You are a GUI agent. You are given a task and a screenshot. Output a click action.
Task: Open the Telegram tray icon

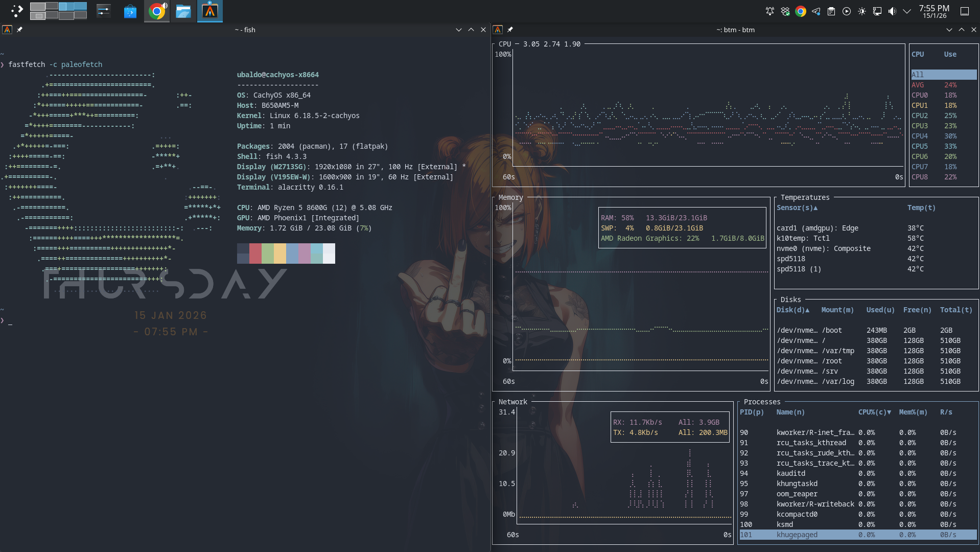coord(816,11)
